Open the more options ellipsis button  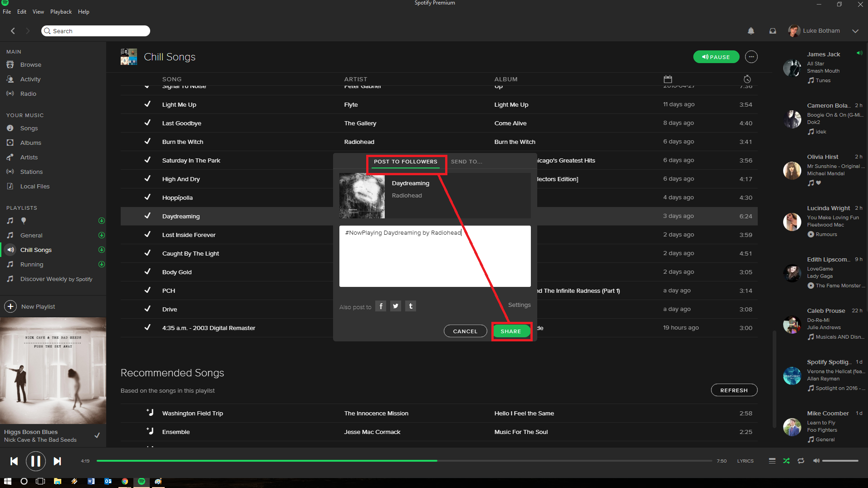[751, 57]
